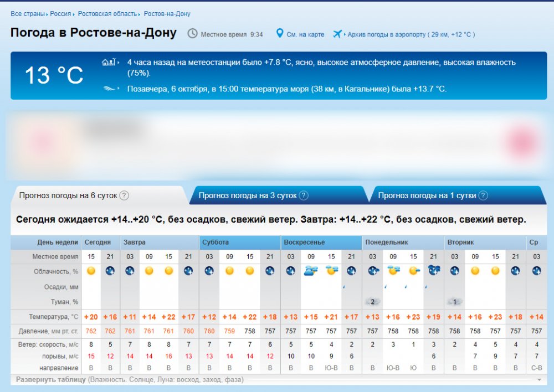The width and height of the screenshot is (554, 392).
Task: Open help icon on 1-day forecast tab
Action: tap(483, 195)
